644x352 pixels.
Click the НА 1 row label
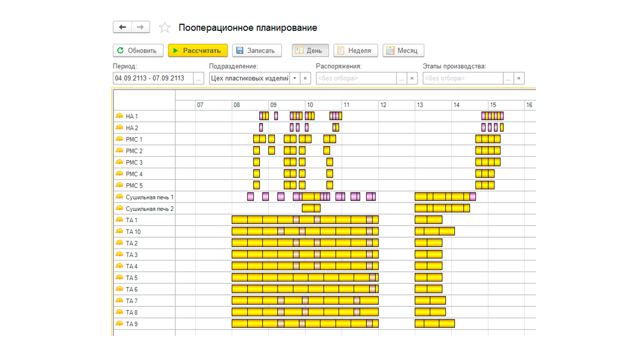pyautogui.click(x=132, y=116)
